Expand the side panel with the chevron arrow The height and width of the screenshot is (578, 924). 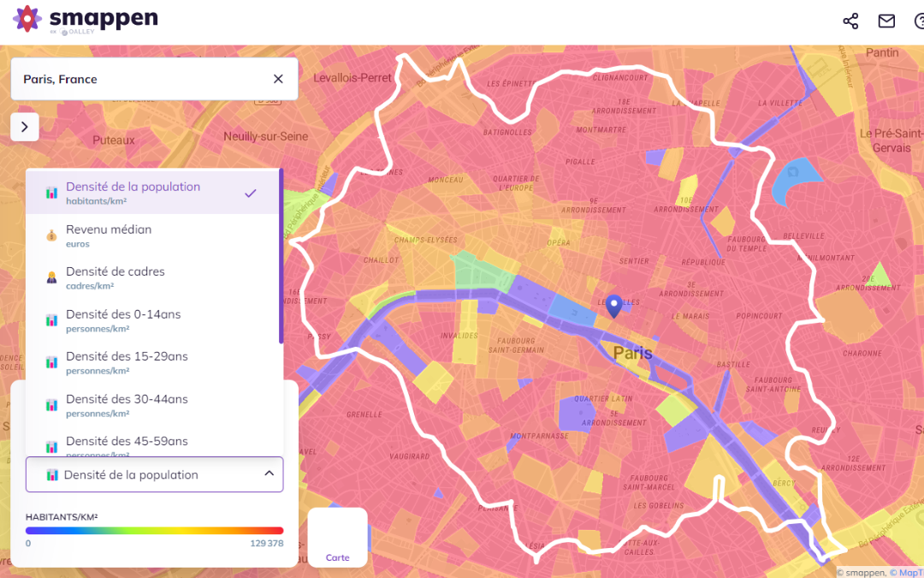[24, 127]
